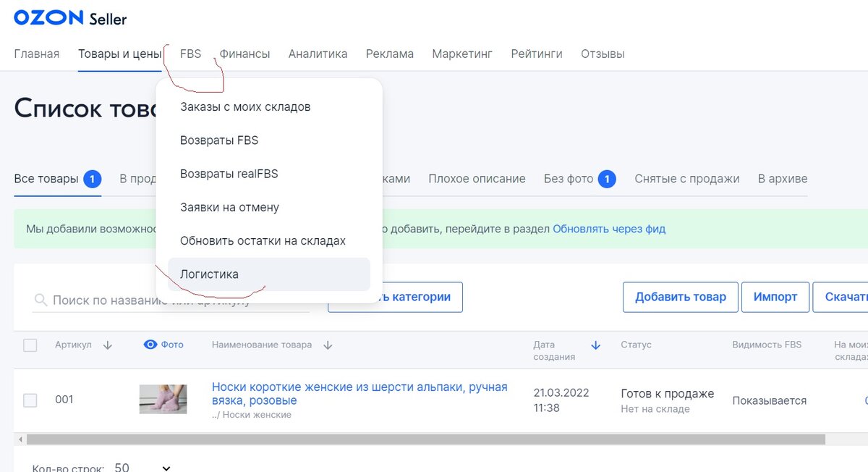The image size is (868, 472).
Task: Select Возвраты FBS menu item
Action: (269, 140)
